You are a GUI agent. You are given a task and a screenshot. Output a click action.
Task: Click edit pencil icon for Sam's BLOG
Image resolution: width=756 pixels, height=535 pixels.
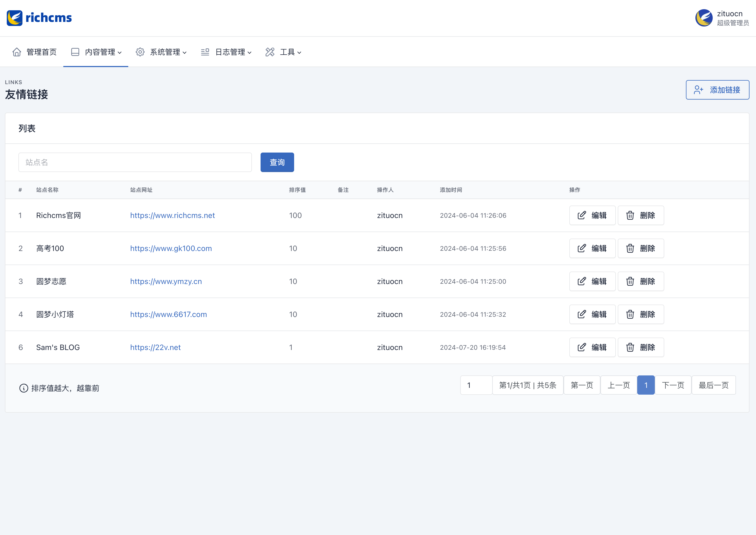tap(582, 347)
